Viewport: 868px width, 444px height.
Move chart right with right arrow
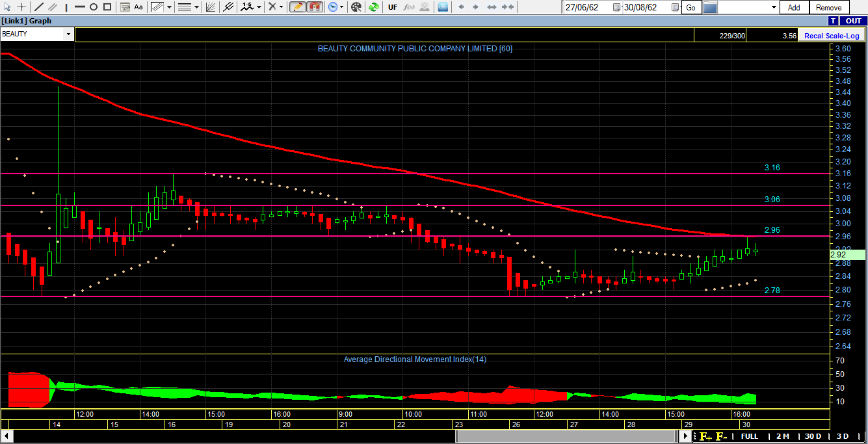click(x=475, y=7)
